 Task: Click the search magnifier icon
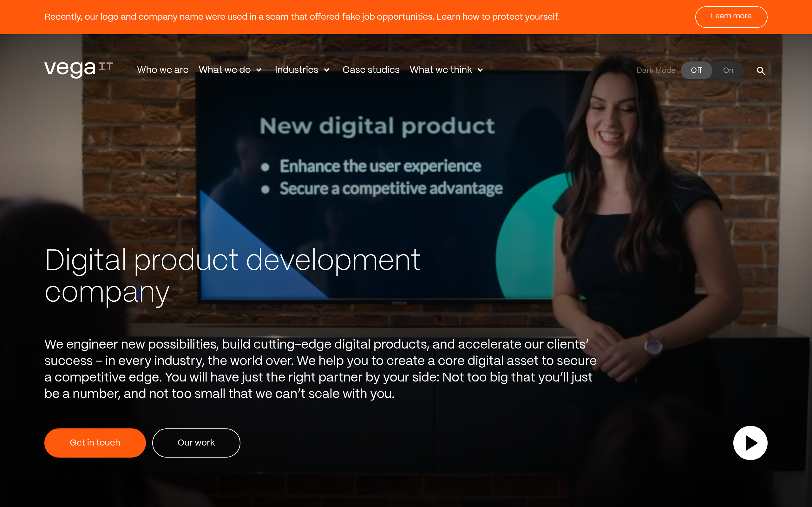point(761,71)
